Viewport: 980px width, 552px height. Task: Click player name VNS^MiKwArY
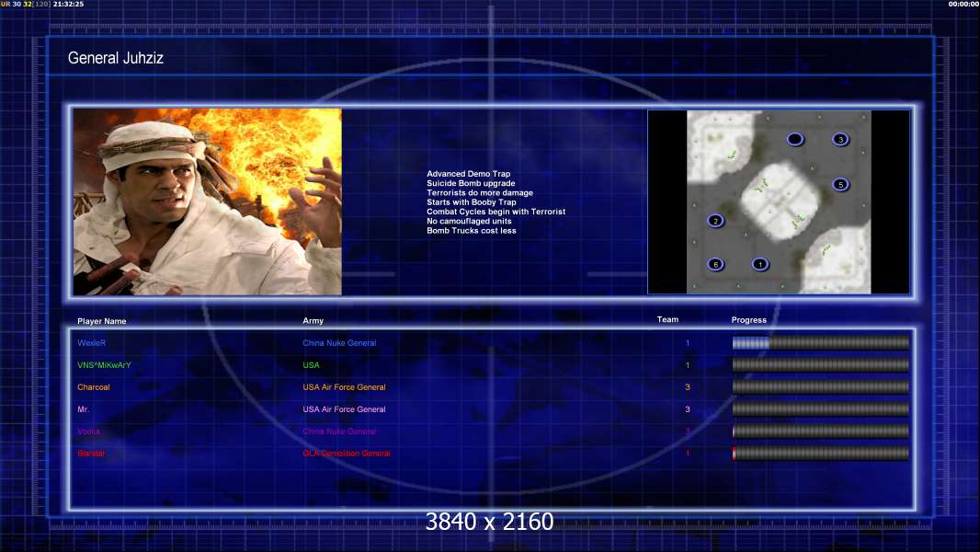tap(104, 365)
